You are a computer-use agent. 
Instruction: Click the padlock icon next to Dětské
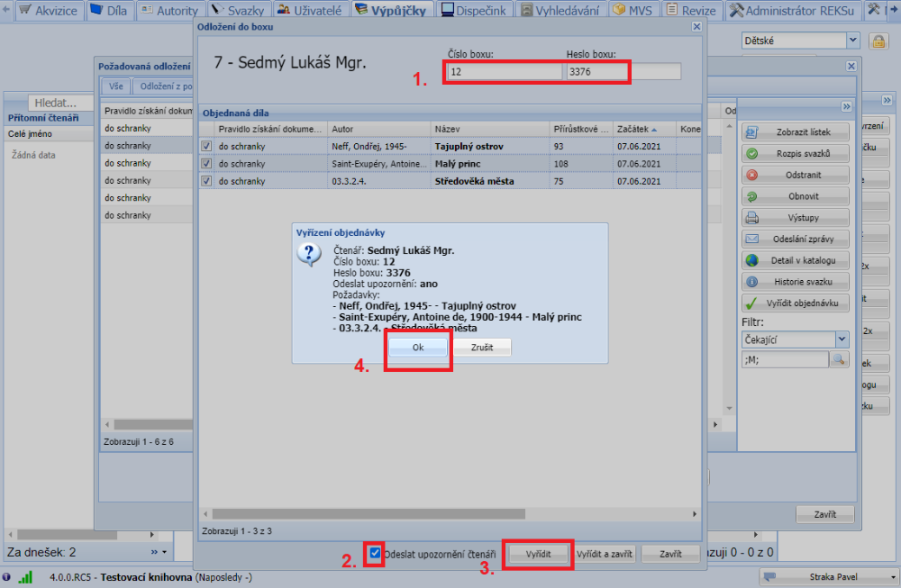pos(876,41)
